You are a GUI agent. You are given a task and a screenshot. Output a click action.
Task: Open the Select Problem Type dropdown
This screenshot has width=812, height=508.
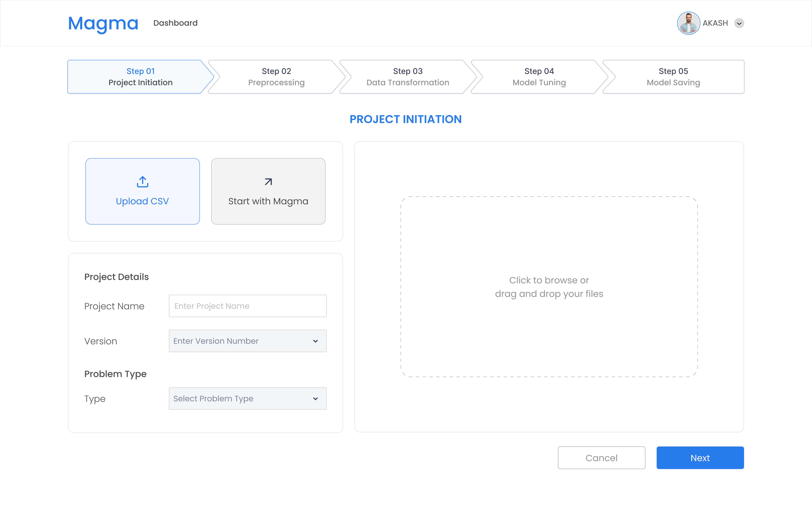pos(248,398)
